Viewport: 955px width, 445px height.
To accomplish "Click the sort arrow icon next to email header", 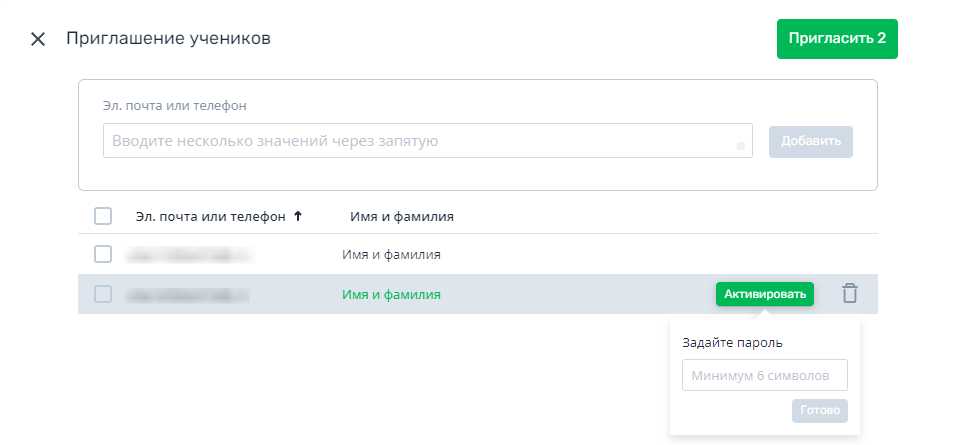I will point(297,215).
